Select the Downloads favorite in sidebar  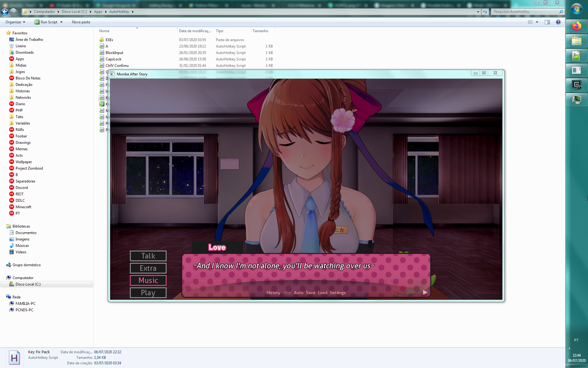[24, 52]
